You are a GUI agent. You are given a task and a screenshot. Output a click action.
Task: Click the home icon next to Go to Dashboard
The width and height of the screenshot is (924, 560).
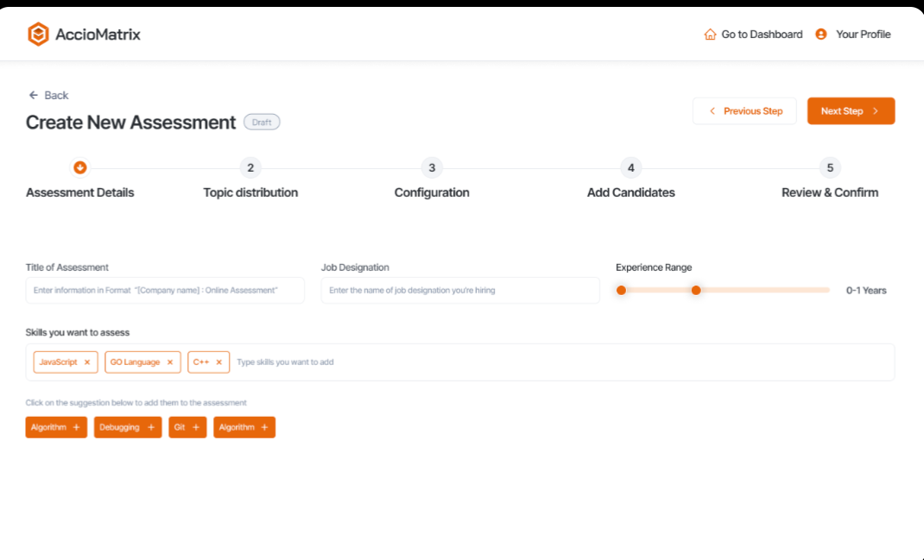tap(709, 34)
